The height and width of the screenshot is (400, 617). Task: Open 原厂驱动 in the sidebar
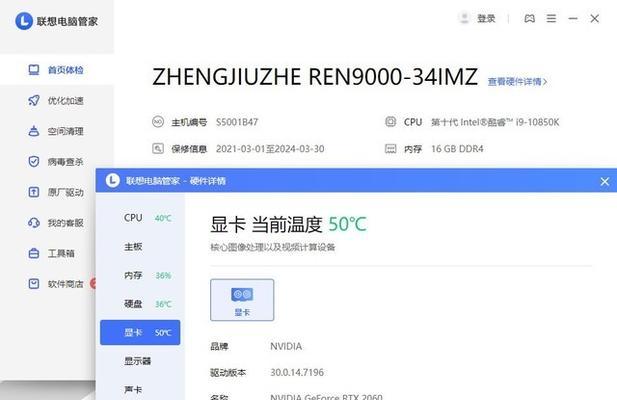point(48,192)
